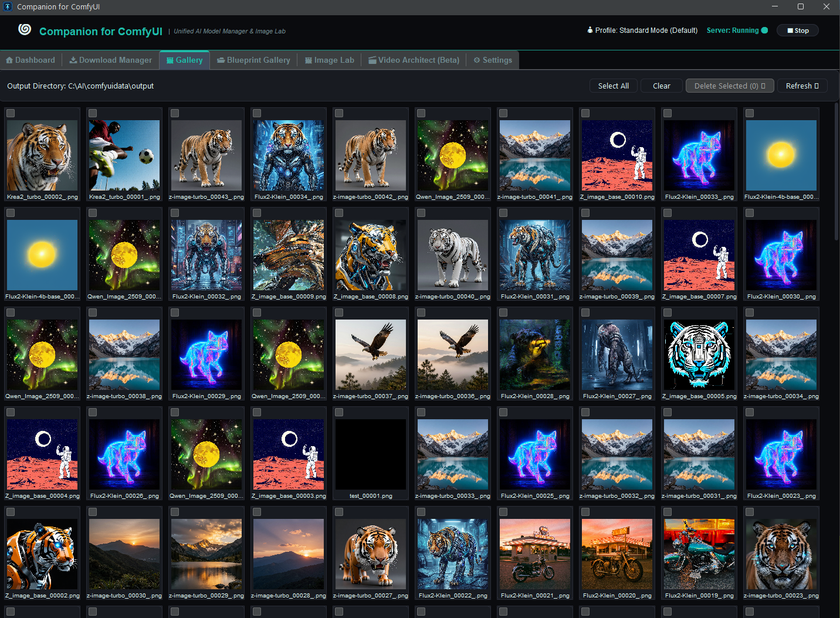Toggle the Z_image_base_00007.png checkbox
Viewport: 840px width, 618px height.
(668, 213)
